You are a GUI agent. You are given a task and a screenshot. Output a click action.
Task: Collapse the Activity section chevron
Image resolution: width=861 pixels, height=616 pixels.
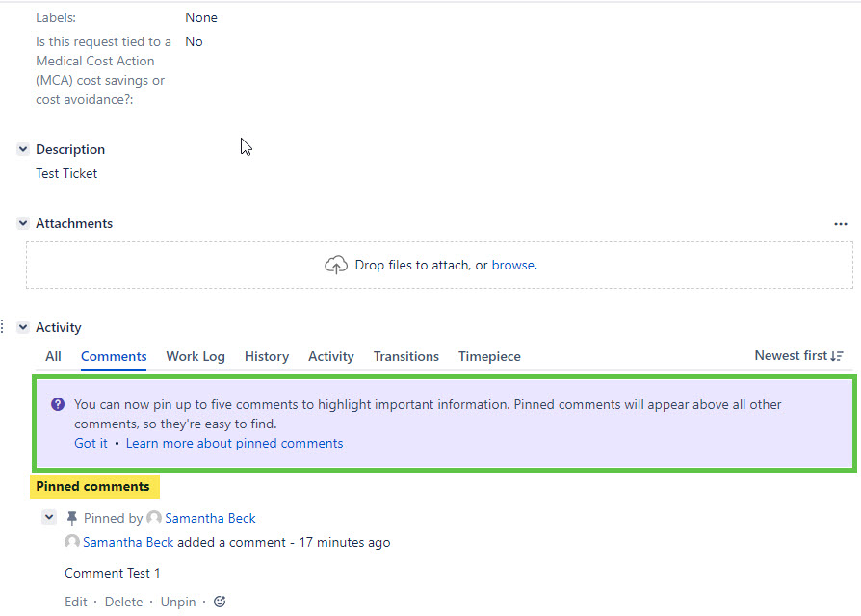point(23,327)
